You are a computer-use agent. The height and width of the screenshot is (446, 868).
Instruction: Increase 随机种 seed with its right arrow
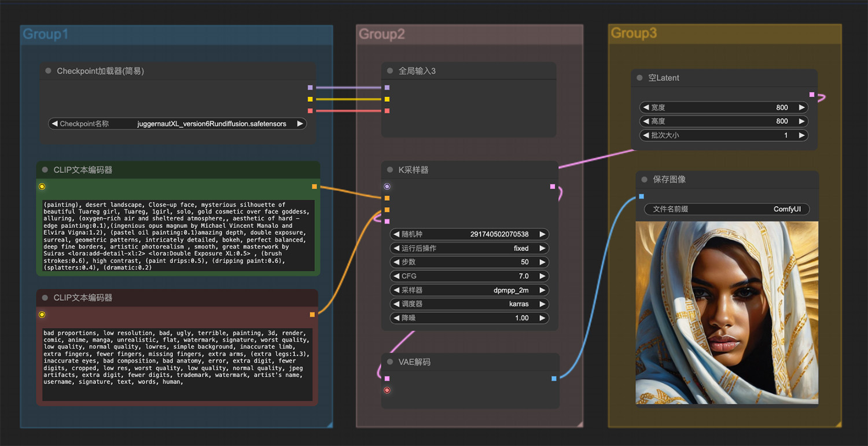tap(542, 234)
